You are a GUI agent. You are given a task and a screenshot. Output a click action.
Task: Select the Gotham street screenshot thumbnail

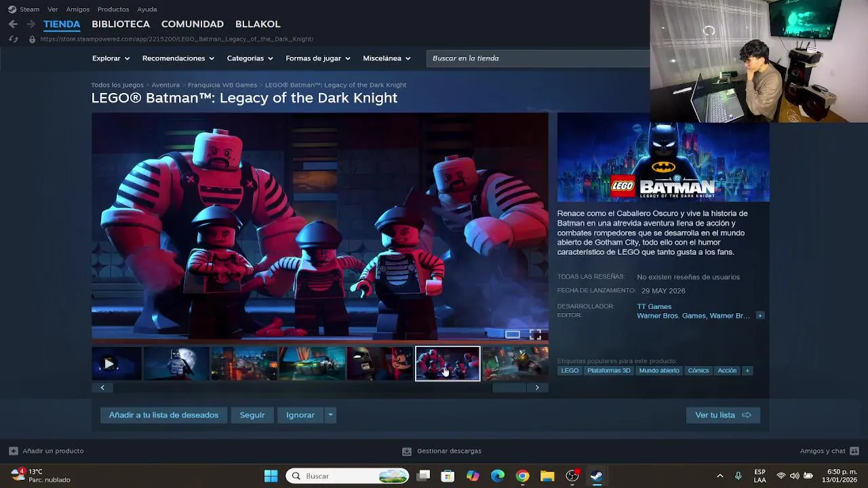click(244, 363)
